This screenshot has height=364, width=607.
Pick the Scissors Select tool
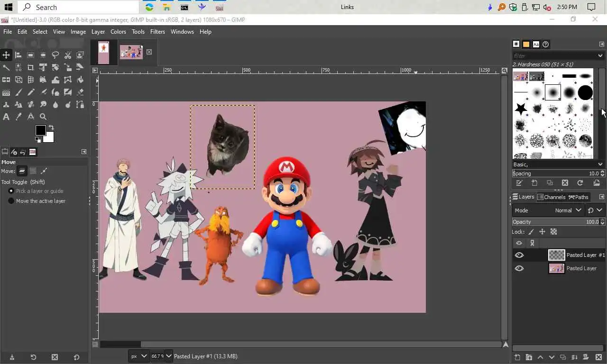68,55
